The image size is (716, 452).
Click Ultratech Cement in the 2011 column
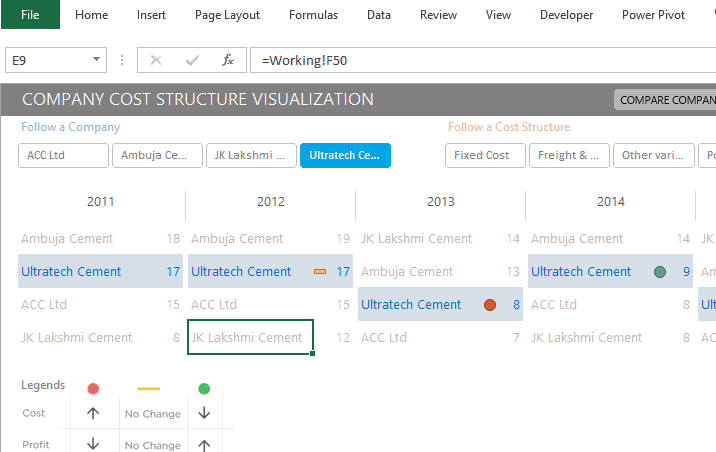pyautogui.click(x=71, y=271)
